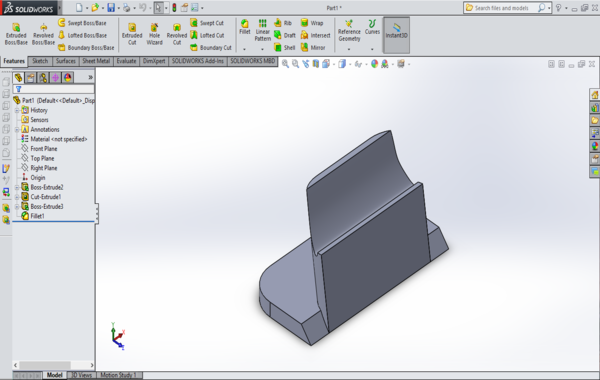Expand the History folder
600x380 pixels.
(17, 110)
